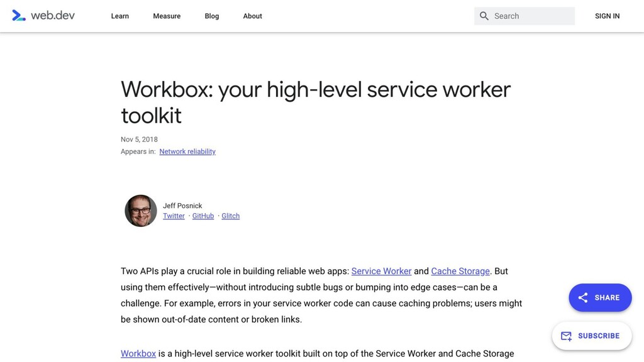644x362 pixels.
Task: Open Jeff Posnick's Twitter link
Action: (174, 216)
